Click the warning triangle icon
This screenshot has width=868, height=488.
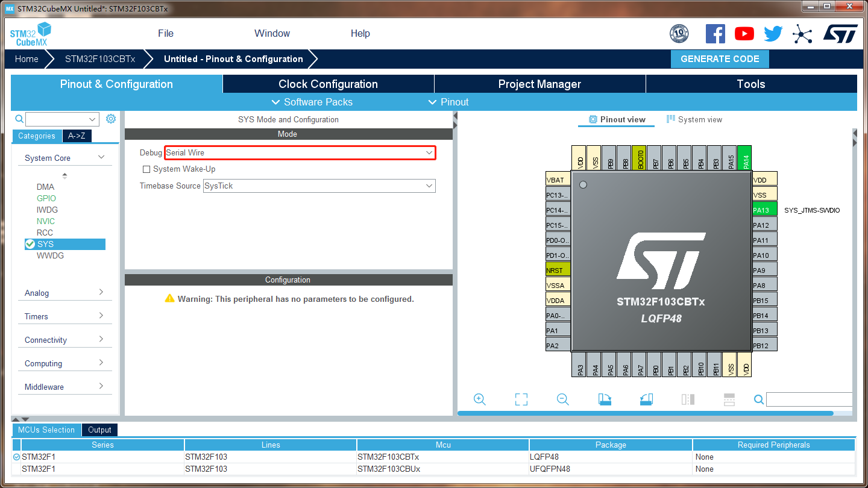[x=169, y=298]
